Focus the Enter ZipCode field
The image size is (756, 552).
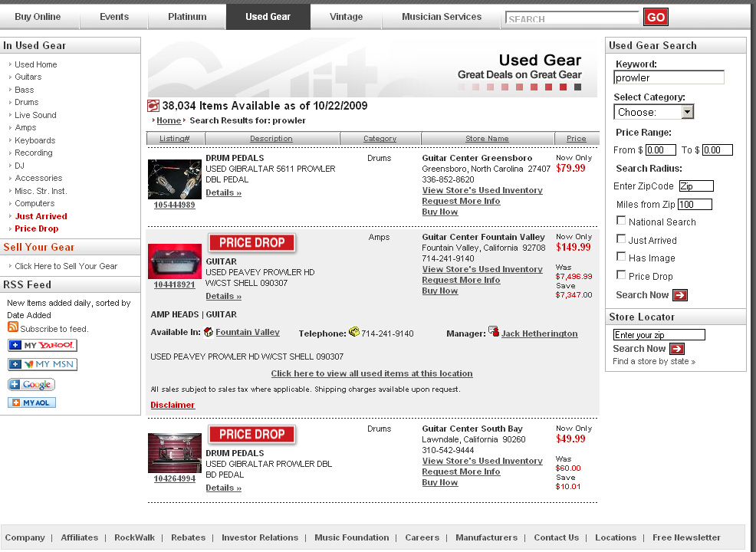696,186
